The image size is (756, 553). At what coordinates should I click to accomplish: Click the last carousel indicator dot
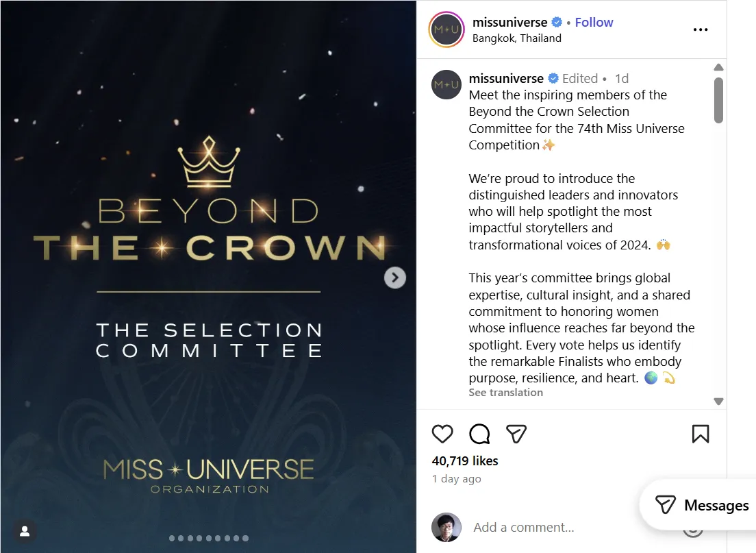[246, 539]
